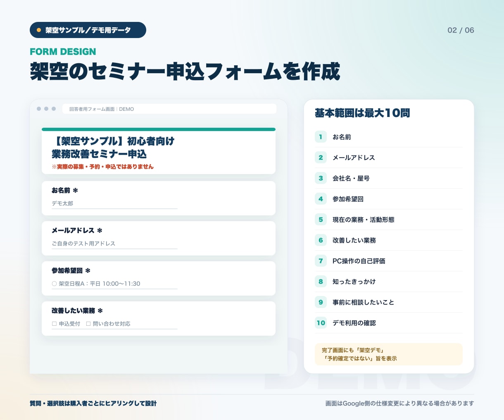The image size is (504, 420).
Task: Click the FORM DESIGN subtitle
Action: pyautogui.click(x=63, y=52)
